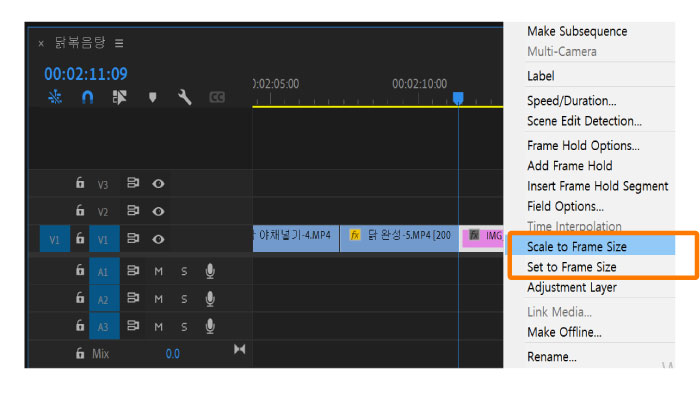The height and width of the screenshot is (394, 700).
Task: Toggle sync lock on track A1
Action: 133,270
